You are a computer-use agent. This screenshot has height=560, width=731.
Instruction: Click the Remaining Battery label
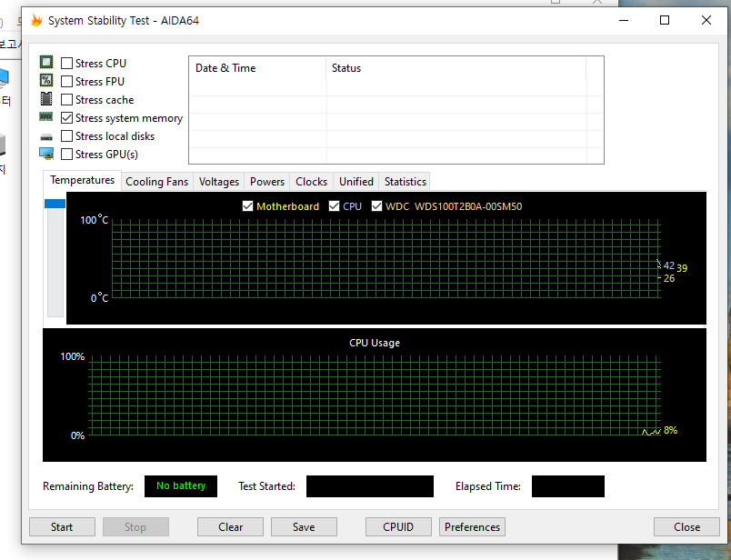(x=88, y=486)
